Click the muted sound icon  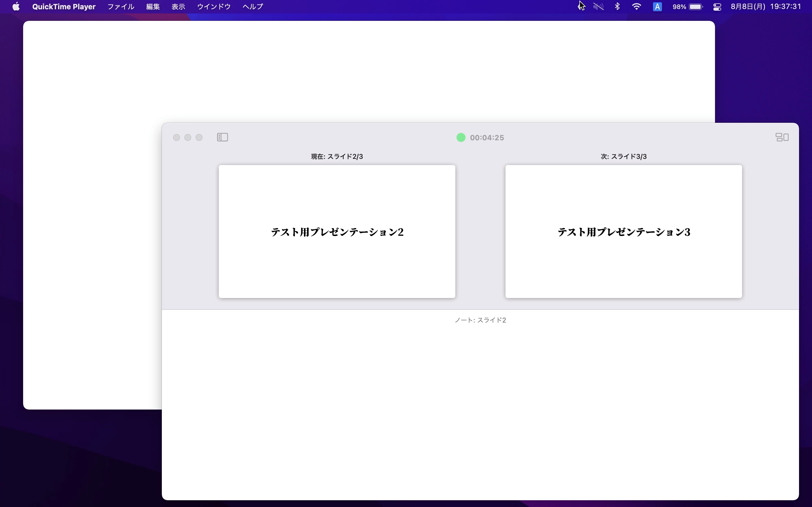point(598,7)
